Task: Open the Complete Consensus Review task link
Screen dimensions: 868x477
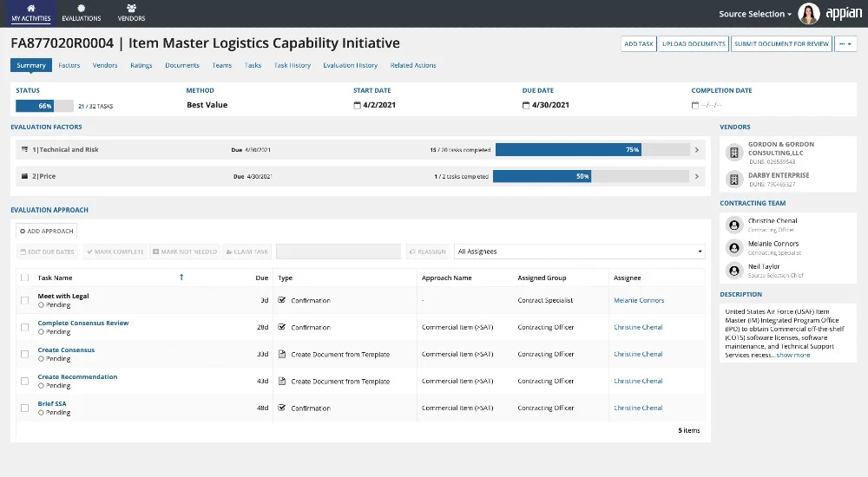Action: point(83,323)
